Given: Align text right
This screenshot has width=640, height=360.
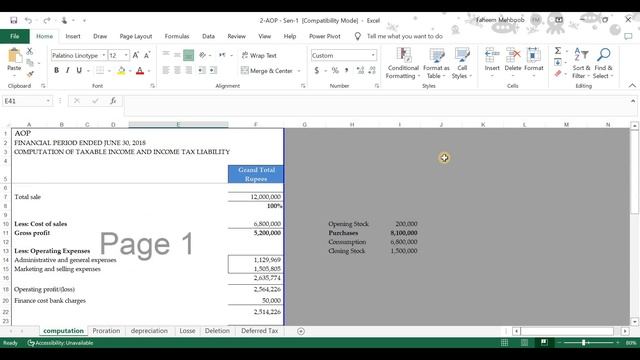Looking at the screenshot, I should (x=189, y=70).
